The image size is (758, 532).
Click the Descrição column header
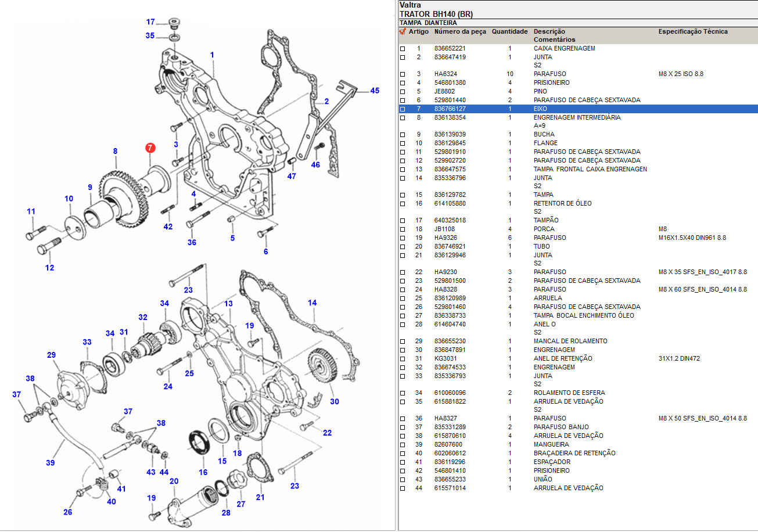point(549,31)
